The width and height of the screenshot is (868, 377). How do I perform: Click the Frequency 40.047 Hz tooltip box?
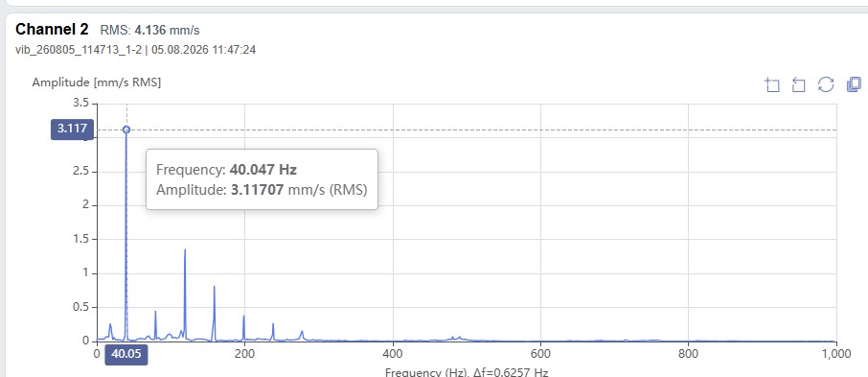coord(262,179)
